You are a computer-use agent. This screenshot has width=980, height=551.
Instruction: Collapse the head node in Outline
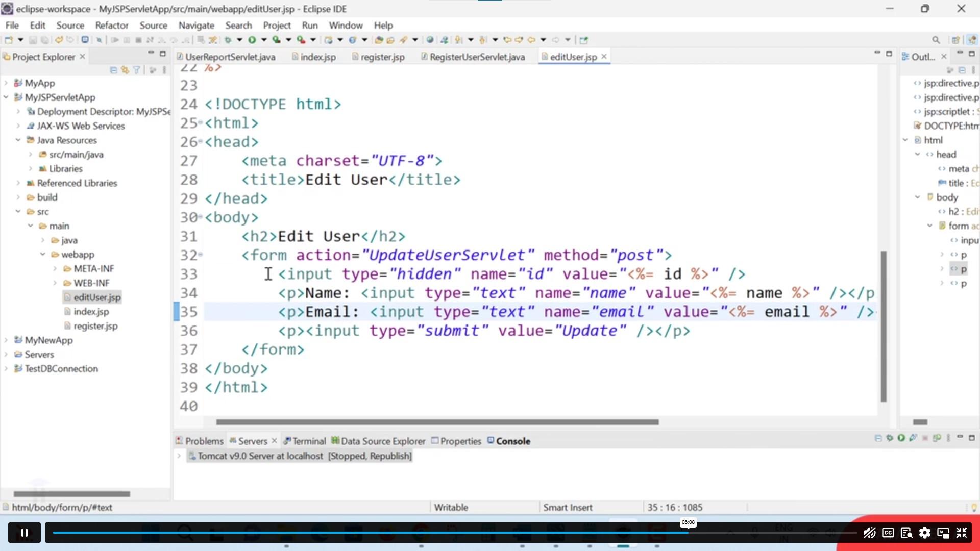[x=917, y=154]
